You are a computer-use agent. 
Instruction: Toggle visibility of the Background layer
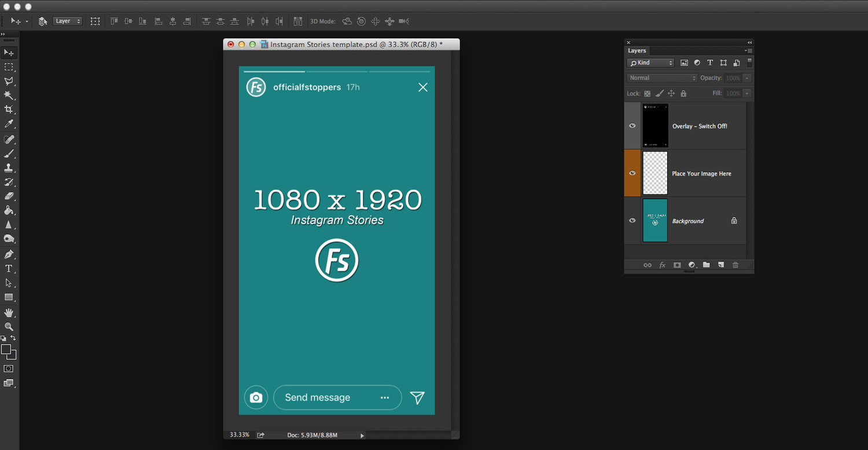(632, 221)
